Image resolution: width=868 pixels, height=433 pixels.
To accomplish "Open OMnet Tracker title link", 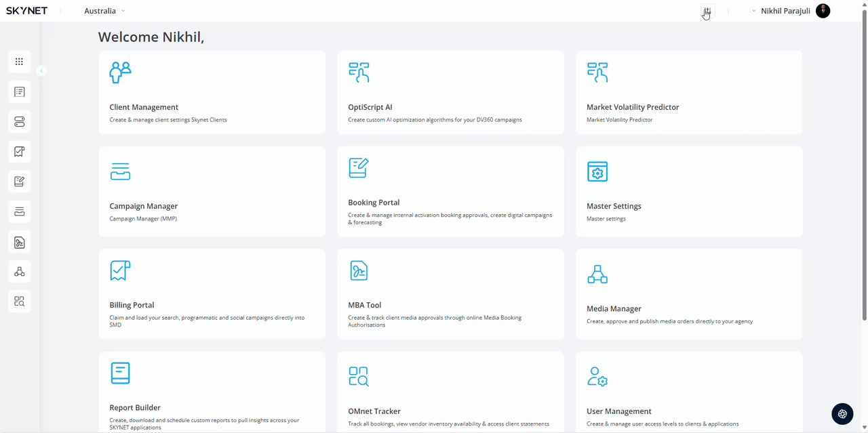I will [374, 411].
